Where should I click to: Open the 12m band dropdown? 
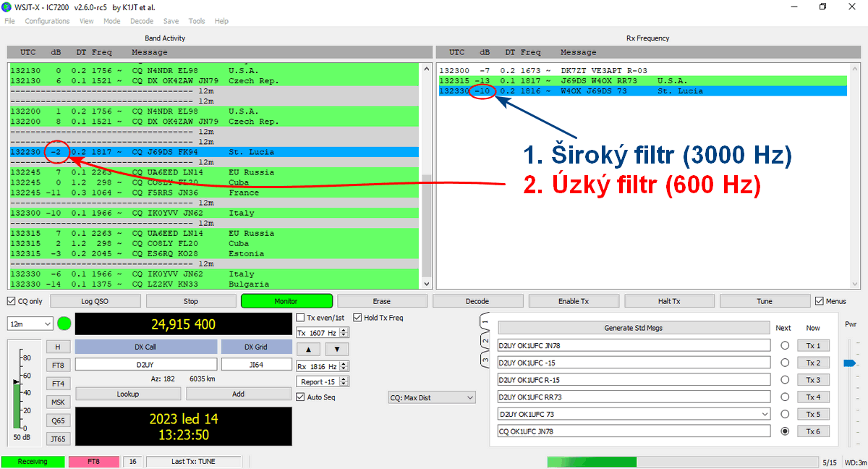[x=30, y=324]
